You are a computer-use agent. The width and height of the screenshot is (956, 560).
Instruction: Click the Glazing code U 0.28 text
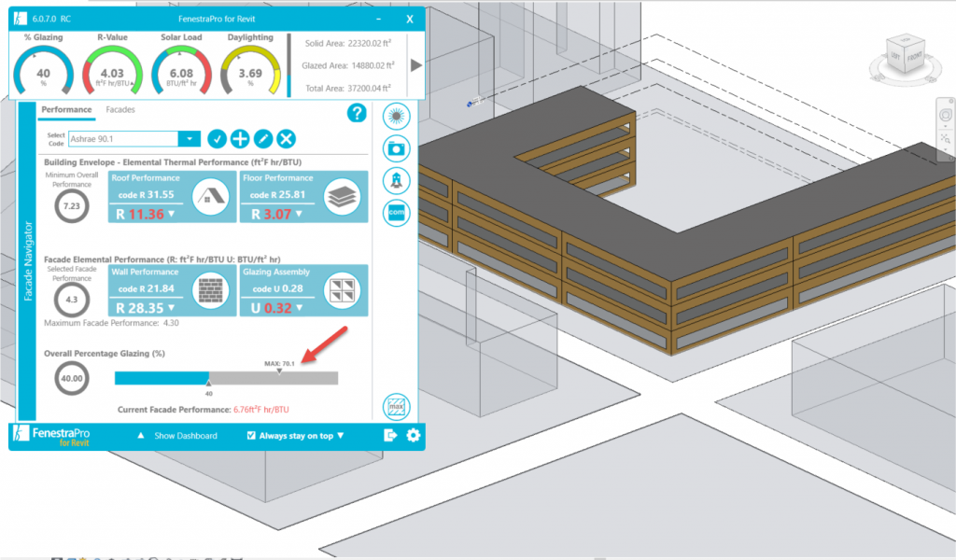277,288
